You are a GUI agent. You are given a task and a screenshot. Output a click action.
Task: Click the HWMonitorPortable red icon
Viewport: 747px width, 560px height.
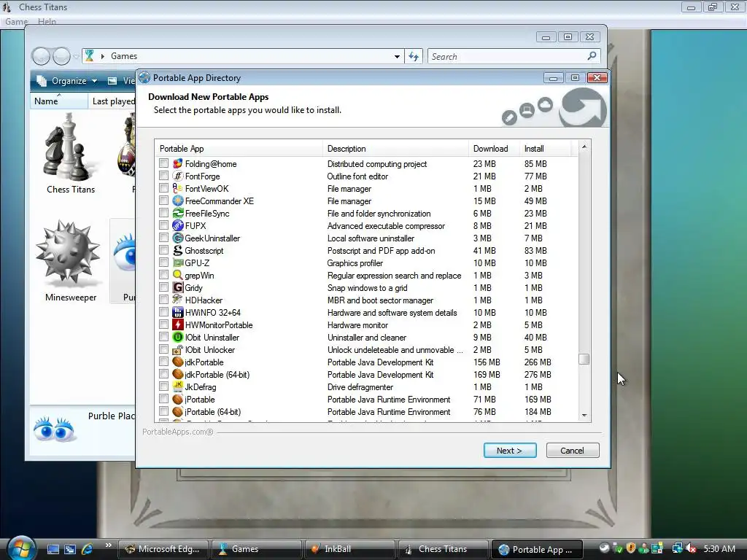click(x=178, y=324)
